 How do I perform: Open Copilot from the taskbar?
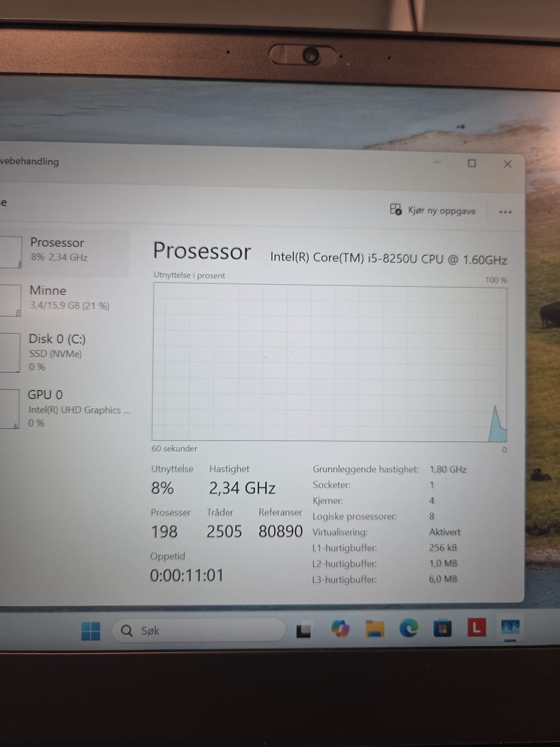pos(340,629)
